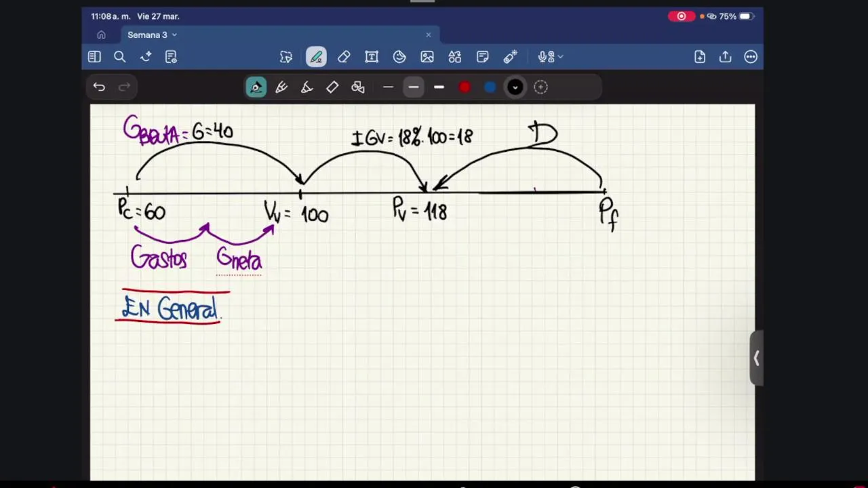Open the share and export menu
The image size is (868, 488).
(x=726, y=57)
